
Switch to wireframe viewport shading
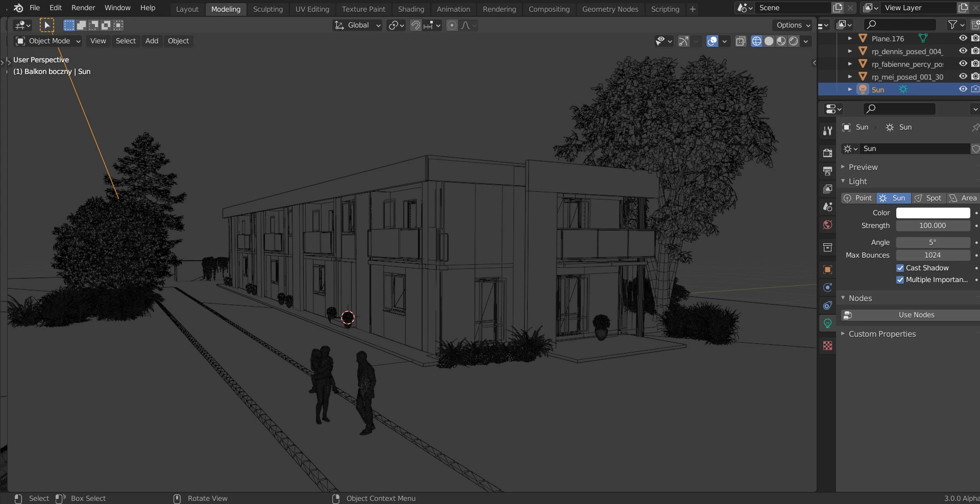pyautogui.click(x=756, y=41)
